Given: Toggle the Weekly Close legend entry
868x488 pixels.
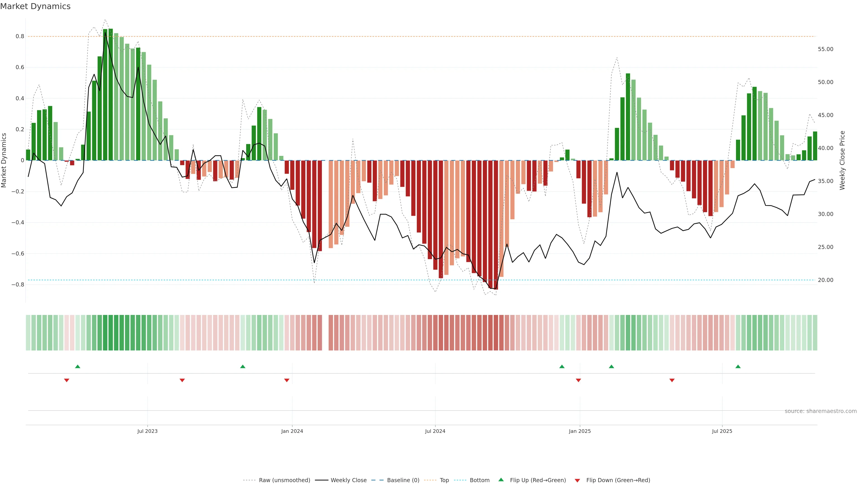Looking at the screenshot, I should [x=348, y=480].
